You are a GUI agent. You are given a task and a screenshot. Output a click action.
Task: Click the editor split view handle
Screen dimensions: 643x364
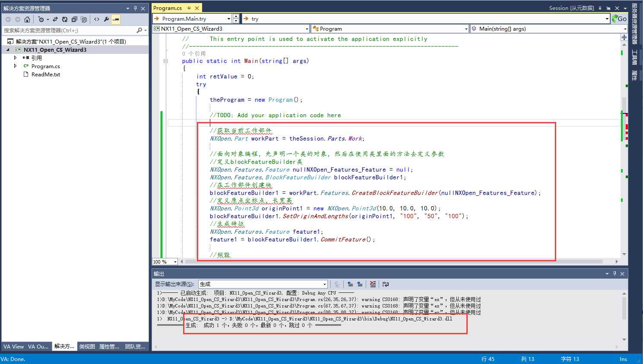point(624,38)
